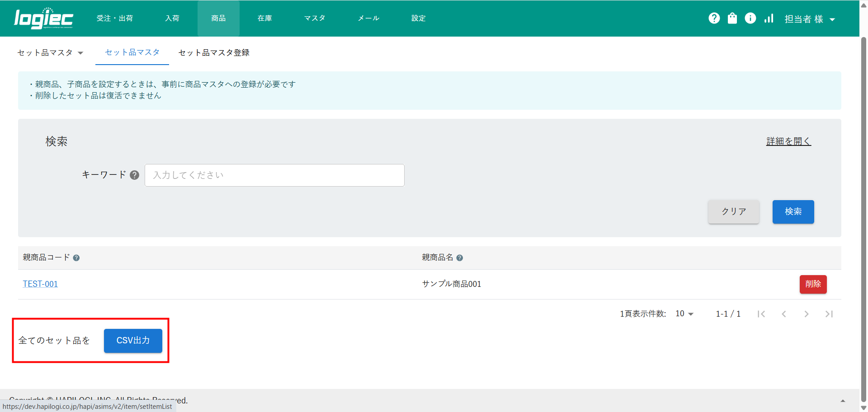Image resolution: width=868 pixels, height=412 pixels.
Task: Expand search details via 詳細を開く
Action: (788, 141)
